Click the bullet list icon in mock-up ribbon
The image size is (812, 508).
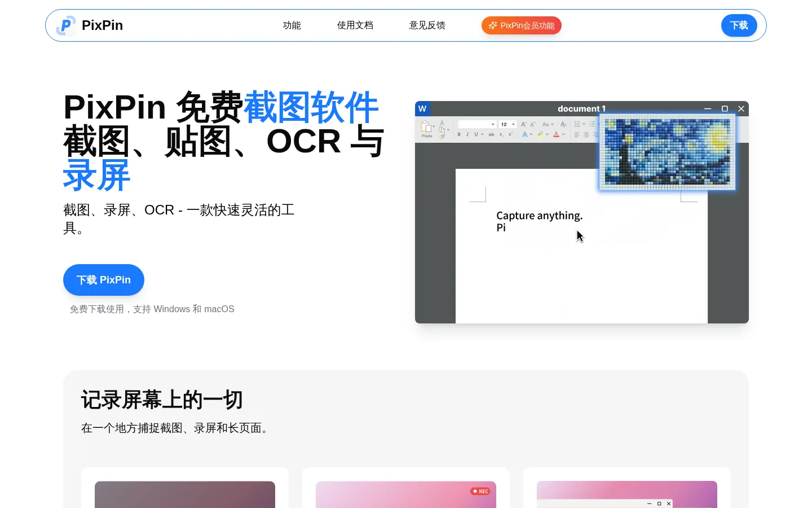(577, 124)
